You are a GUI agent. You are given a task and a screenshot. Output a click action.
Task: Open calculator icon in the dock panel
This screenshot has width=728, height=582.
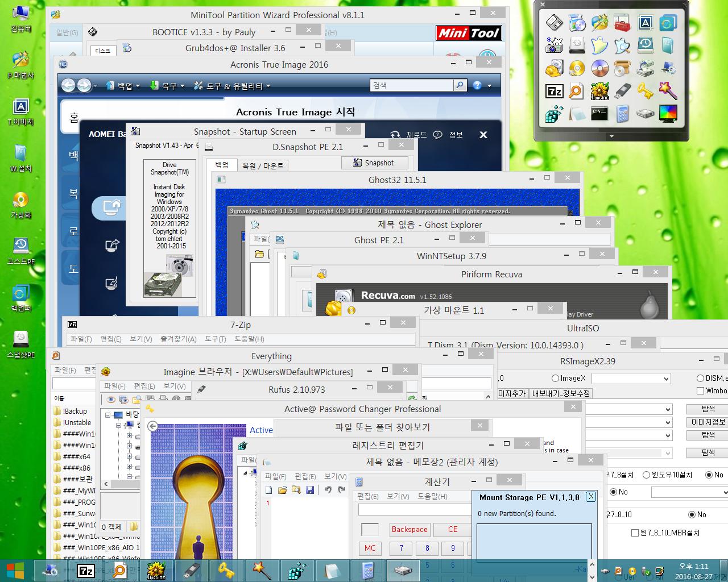tap(622, 114)
